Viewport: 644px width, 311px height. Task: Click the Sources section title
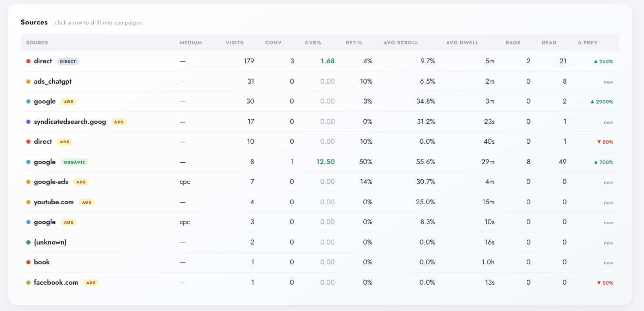coord(34,22)
